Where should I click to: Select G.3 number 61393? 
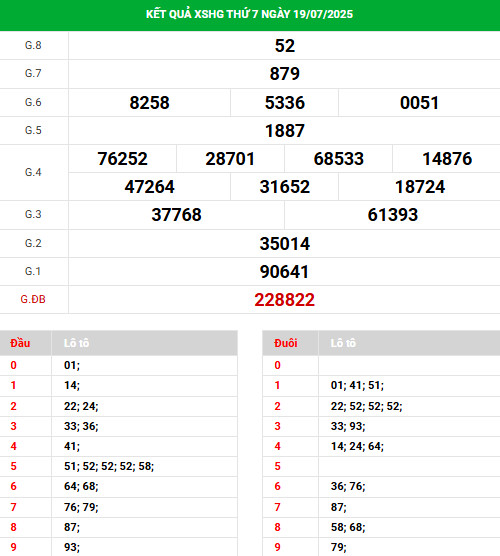[x=393, y=215]
